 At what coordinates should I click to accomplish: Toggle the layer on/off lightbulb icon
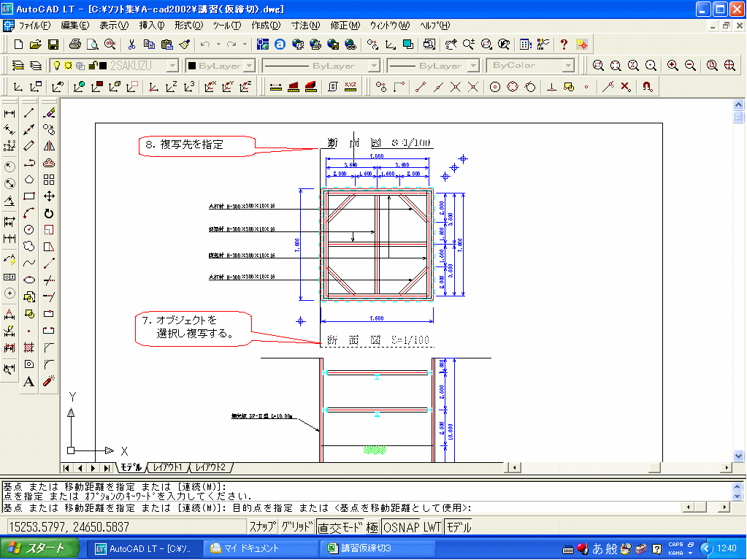tap(57, 66)
